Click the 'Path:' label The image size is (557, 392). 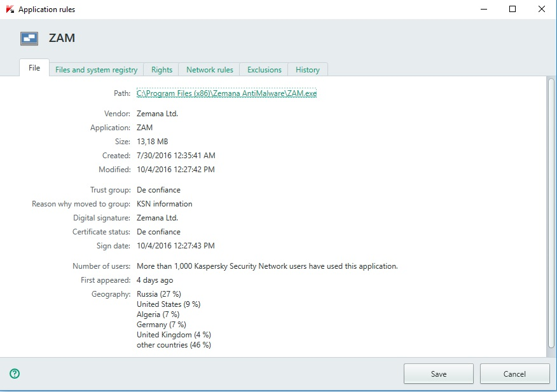click(x=122, y=93)
